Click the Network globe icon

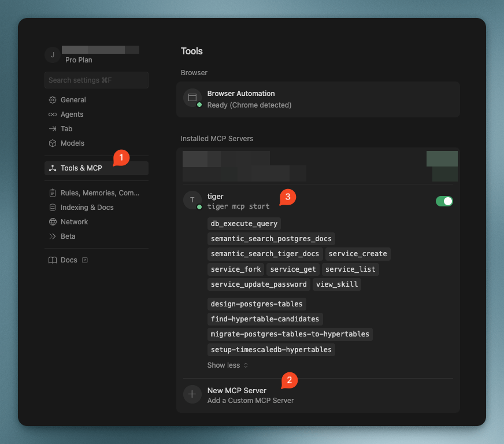point(53,222)
